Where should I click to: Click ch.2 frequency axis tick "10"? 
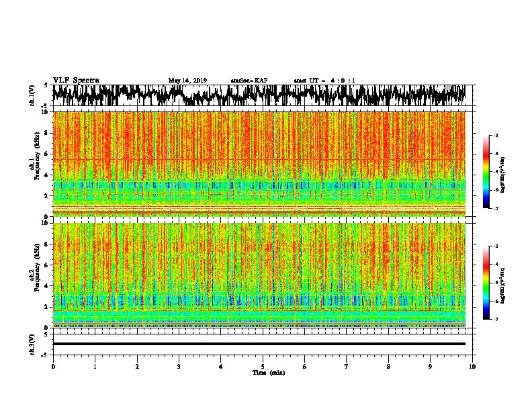(x=46, y=223)
